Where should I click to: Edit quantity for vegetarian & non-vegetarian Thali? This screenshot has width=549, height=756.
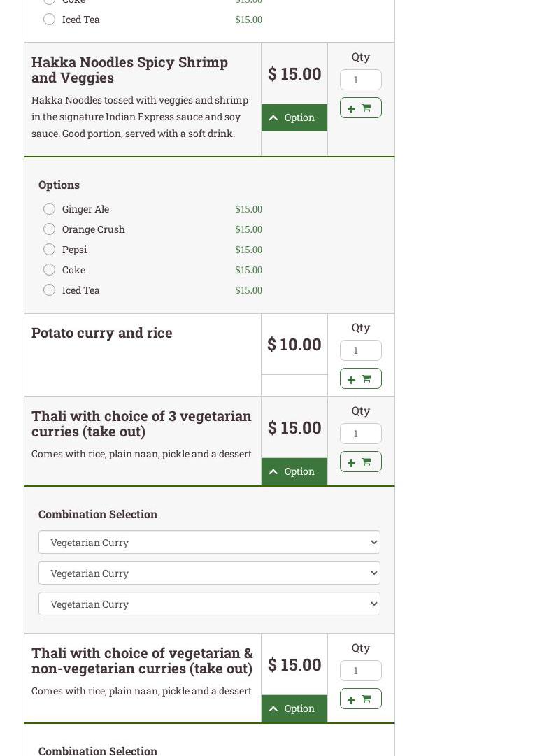click(x=360, y=671)
